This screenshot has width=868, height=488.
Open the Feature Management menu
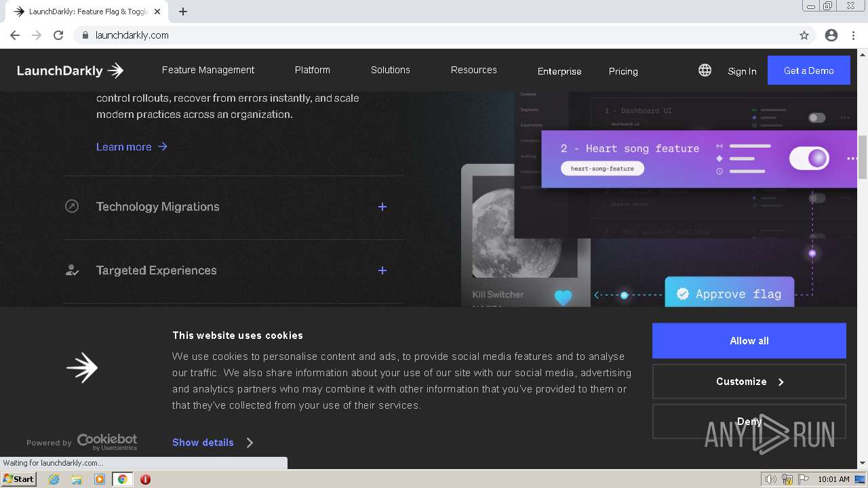point(208,70)
